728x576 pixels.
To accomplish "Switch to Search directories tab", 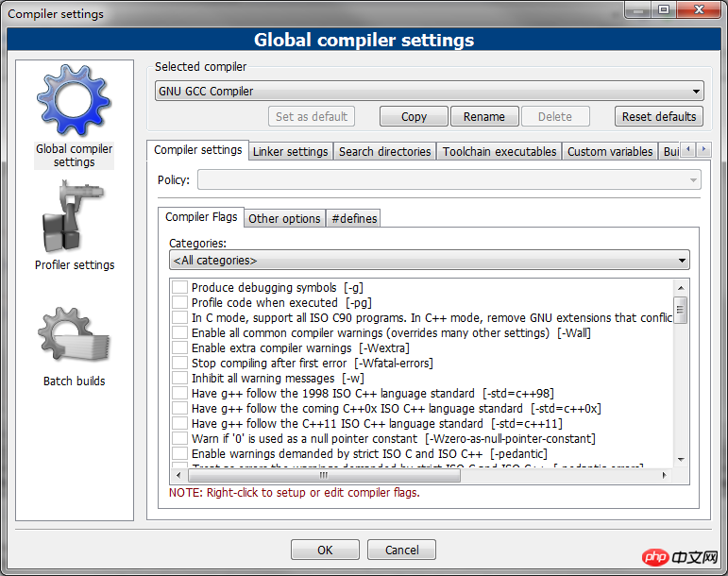I will (x=385, y=152).
